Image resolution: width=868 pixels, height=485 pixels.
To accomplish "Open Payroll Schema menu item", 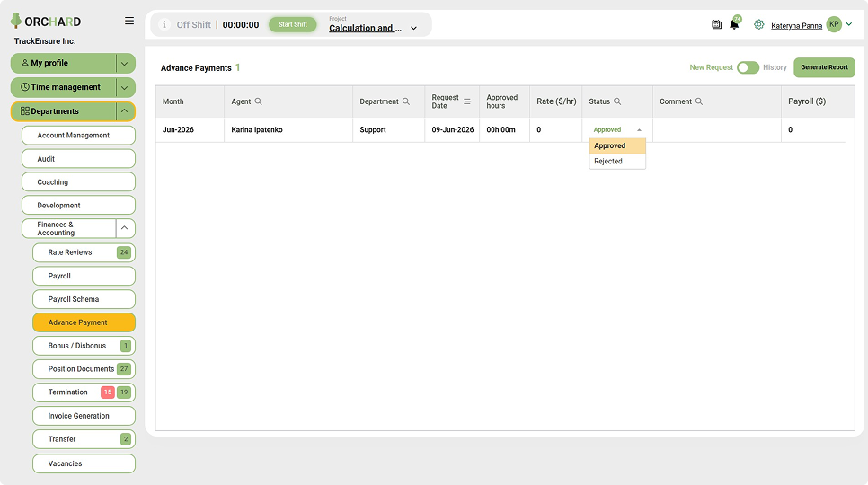I will pos(84,299).
